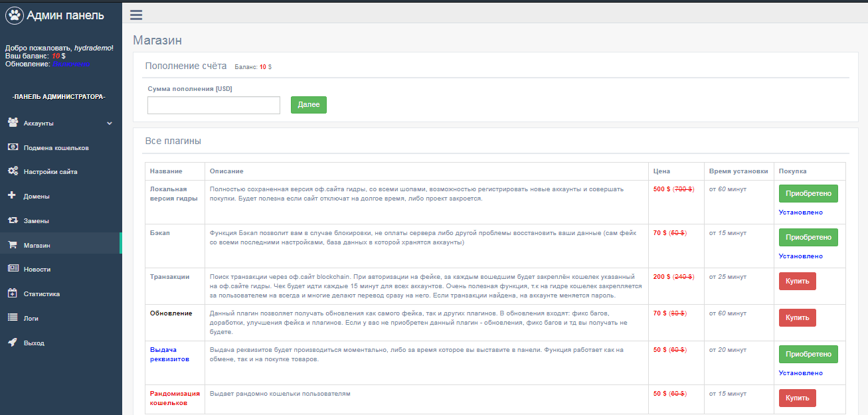
Task: Click Купить in the Обновление row
Action: coord(797,317)
